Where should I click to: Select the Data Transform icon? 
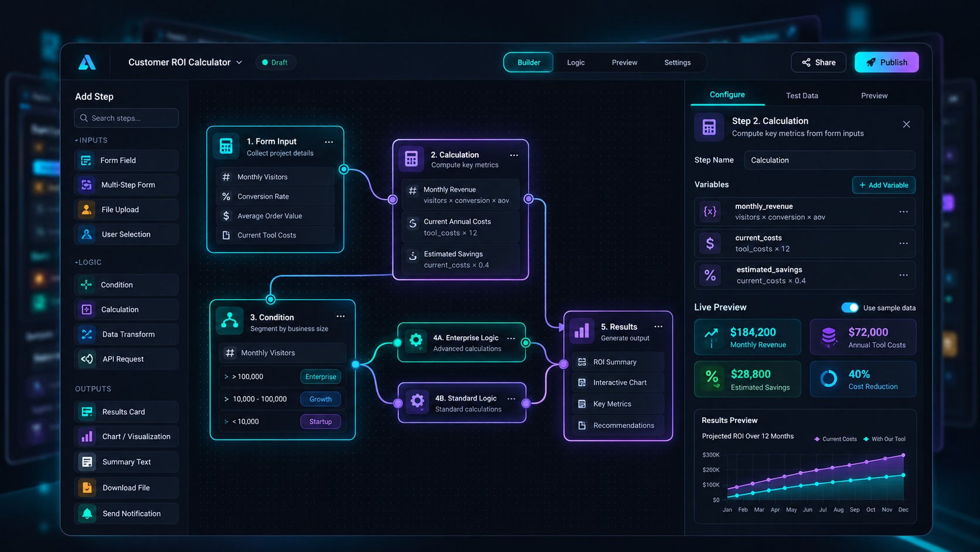point(86,334)
